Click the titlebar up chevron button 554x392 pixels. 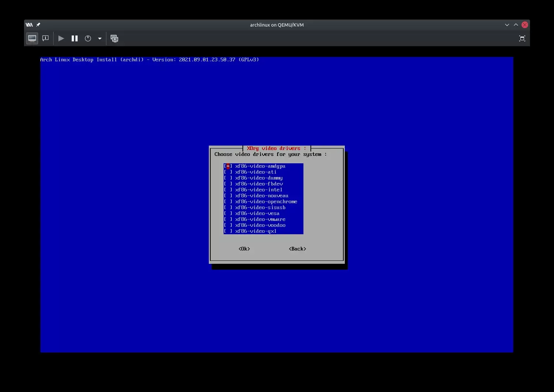516,25
